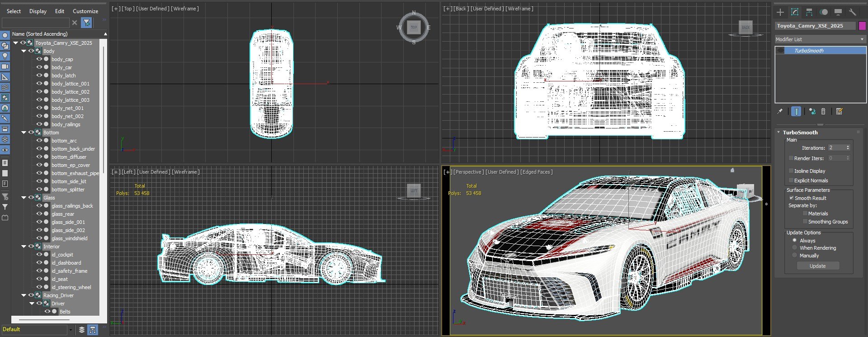868x337 pixels.
Task: Check Separate by Materials
Action: [805, 214]
